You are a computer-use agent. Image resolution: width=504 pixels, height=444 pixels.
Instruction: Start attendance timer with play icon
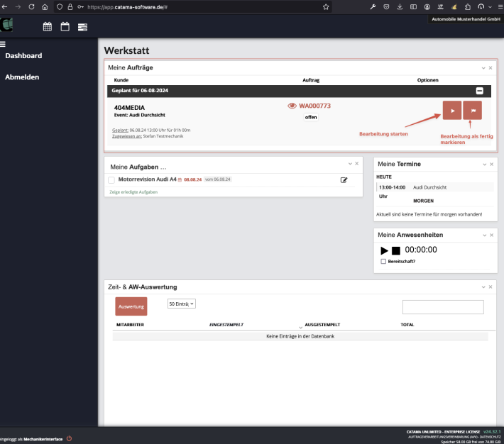384,250
